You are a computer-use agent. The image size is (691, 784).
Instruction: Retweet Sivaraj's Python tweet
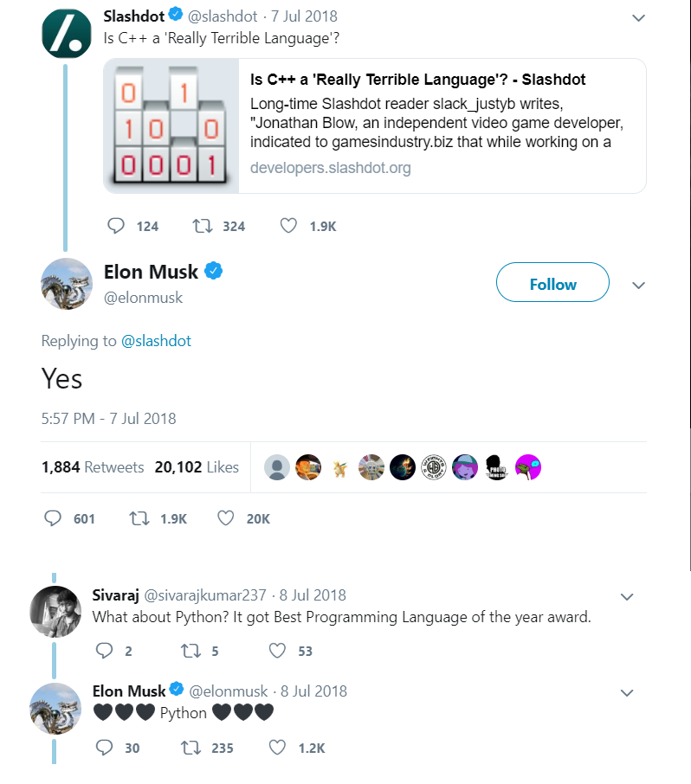(190, 651)
